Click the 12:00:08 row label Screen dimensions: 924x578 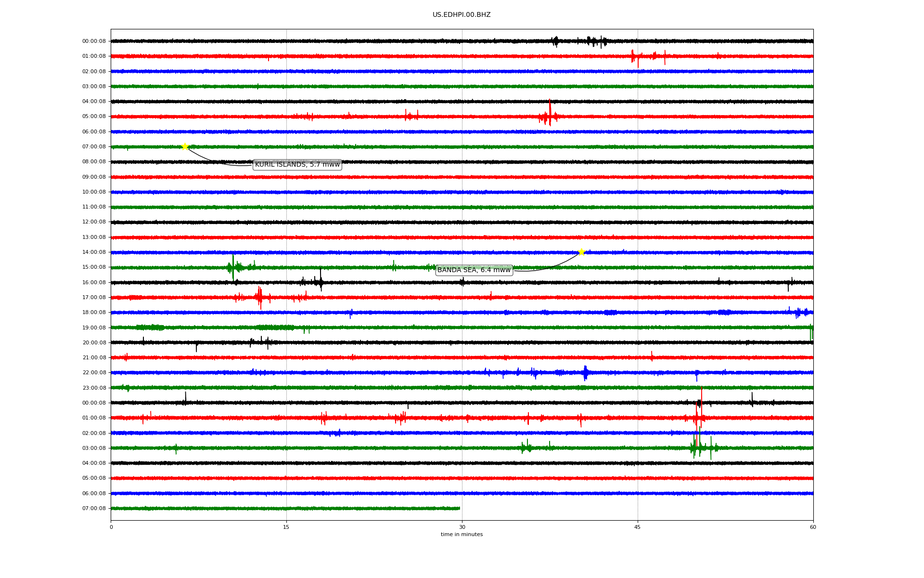94,222
